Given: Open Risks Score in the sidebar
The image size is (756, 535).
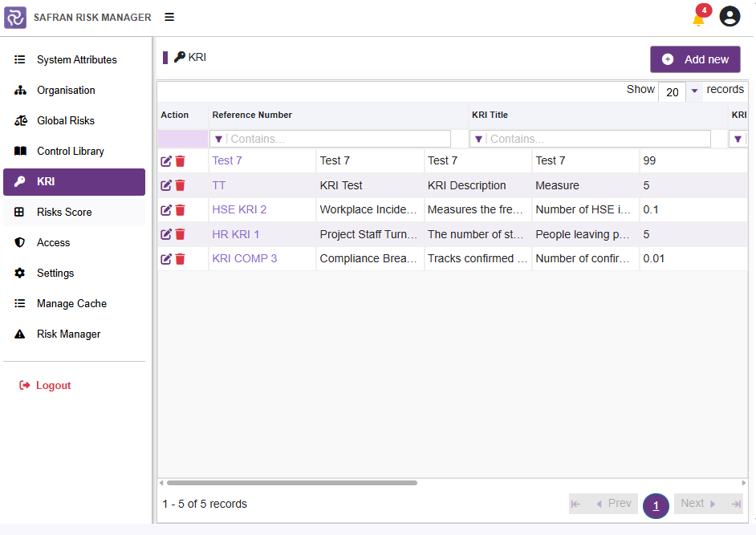Looking at the screenshot, I should pyautogui.click(x=75, y=212).
